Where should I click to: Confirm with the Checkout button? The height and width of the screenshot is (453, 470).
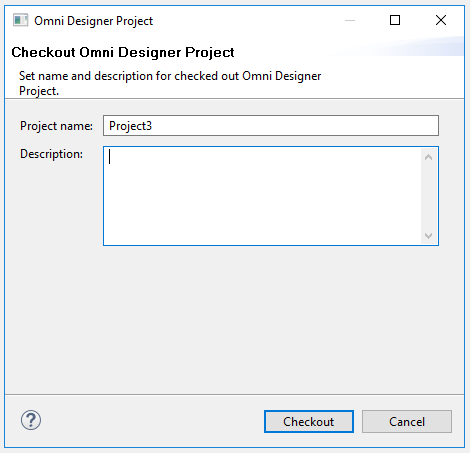[x=309, y=422]
